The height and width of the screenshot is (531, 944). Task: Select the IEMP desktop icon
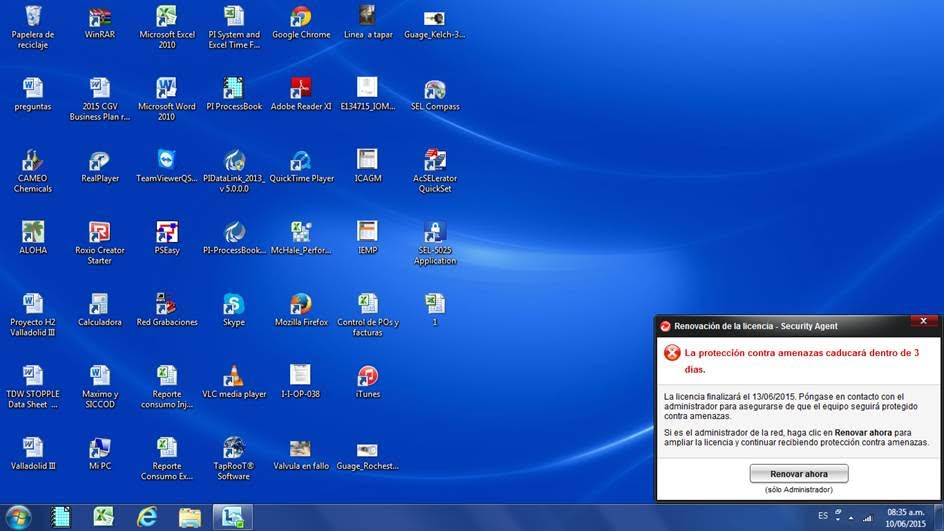[x=368, y=238]
